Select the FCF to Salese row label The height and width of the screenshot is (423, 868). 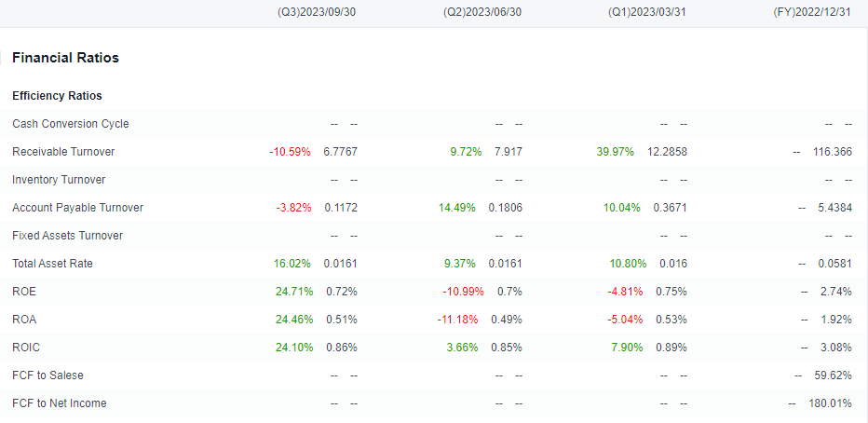(x=47, y=375)
